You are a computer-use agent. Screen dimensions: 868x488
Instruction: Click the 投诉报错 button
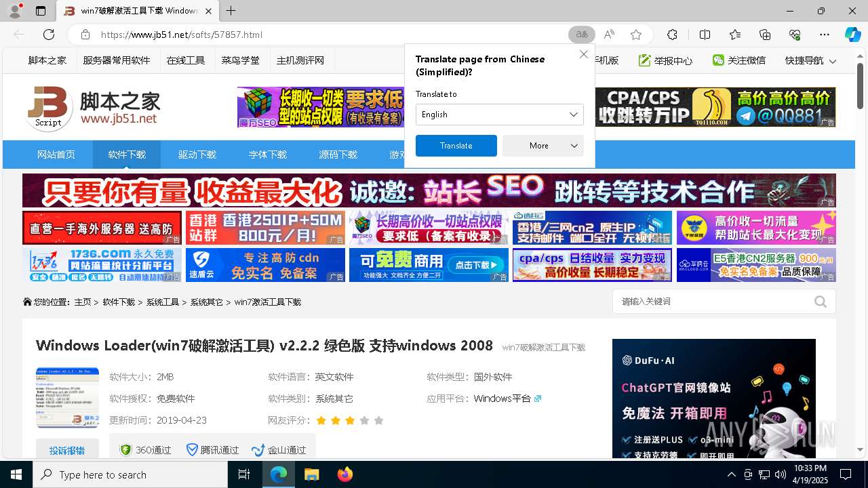pyautogui.click(x=67, y=451)
